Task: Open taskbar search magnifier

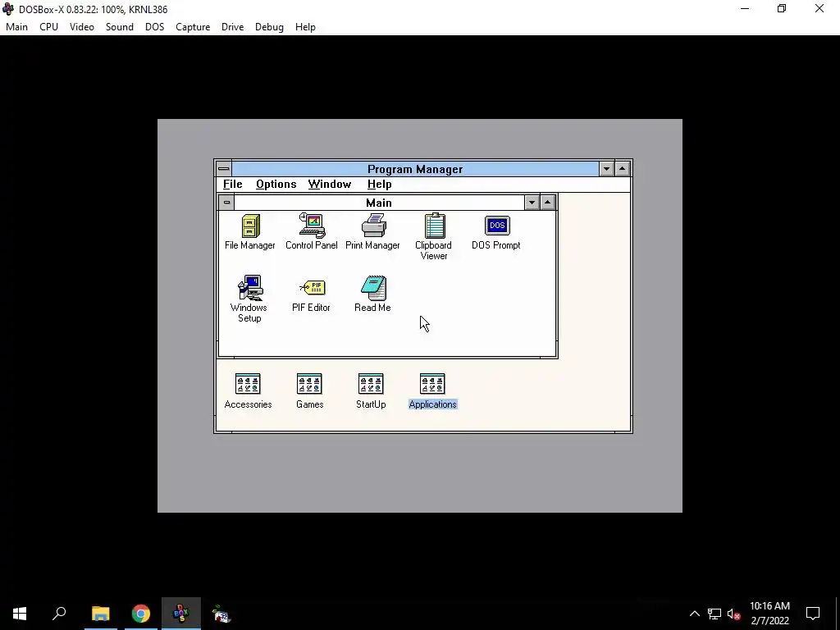Action: [59, 614]
